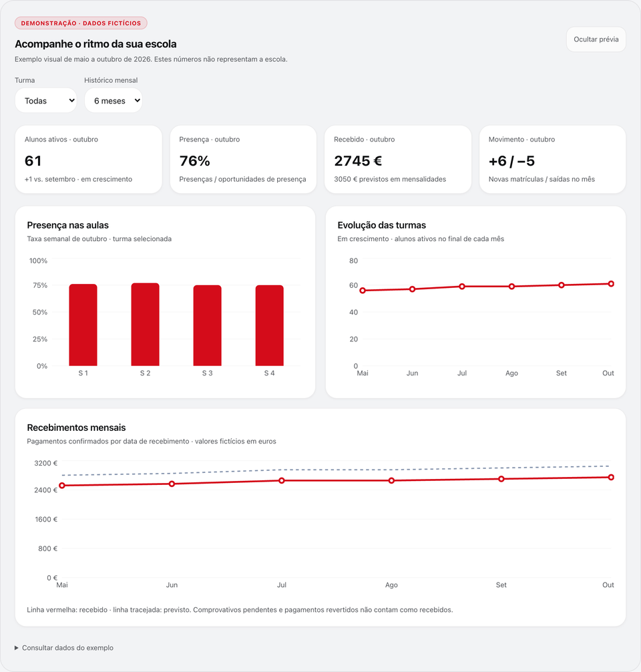Viewport: 641px width, 672px height.
Task: Select the "Presença nas aulas" chart title
Action: 67,225
